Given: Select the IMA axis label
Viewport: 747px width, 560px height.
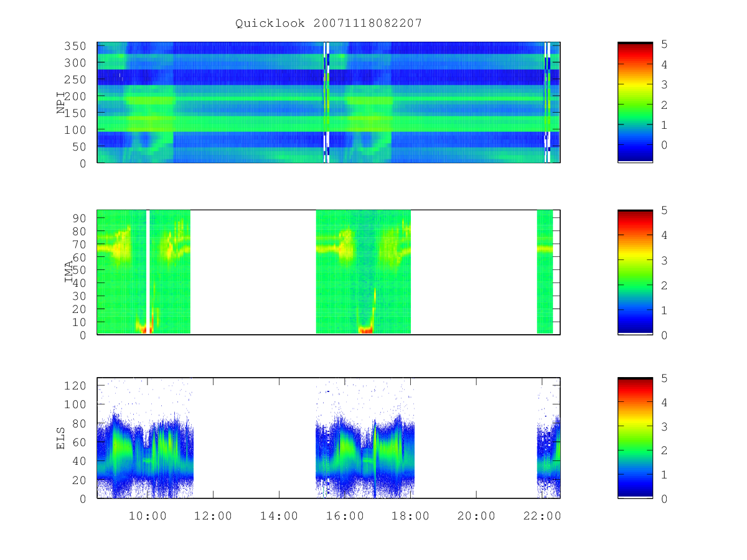Looking at the screenshot, I should (68, 272).
